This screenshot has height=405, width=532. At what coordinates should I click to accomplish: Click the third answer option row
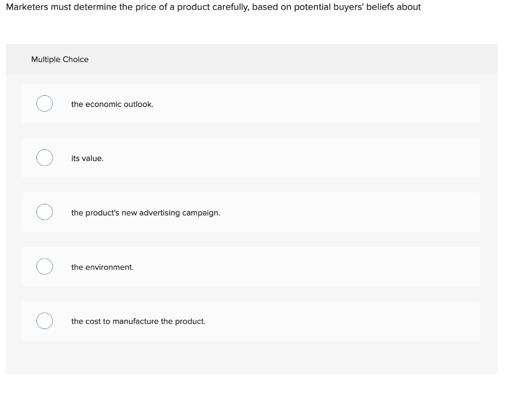click(251, 212)
